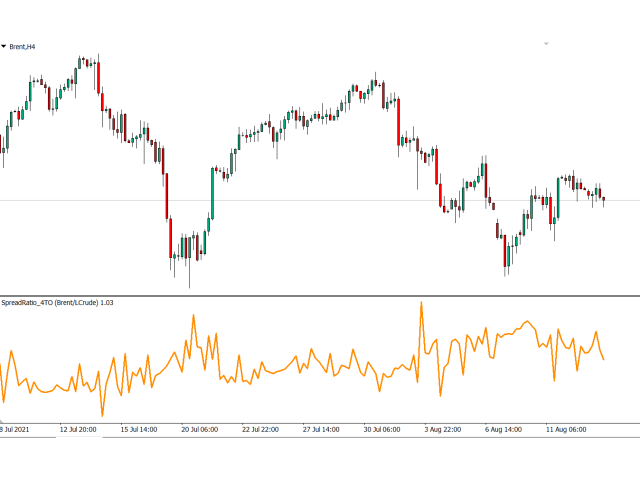Click the '6 Aug 14:00' time axis label
640x480 pixels.
coord(504,430)
